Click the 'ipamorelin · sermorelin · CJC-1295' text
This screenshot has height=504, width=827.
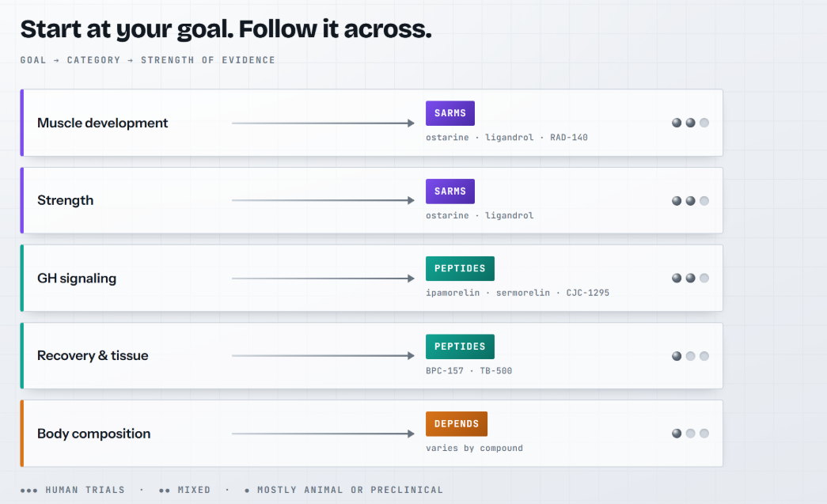(518, 293)
